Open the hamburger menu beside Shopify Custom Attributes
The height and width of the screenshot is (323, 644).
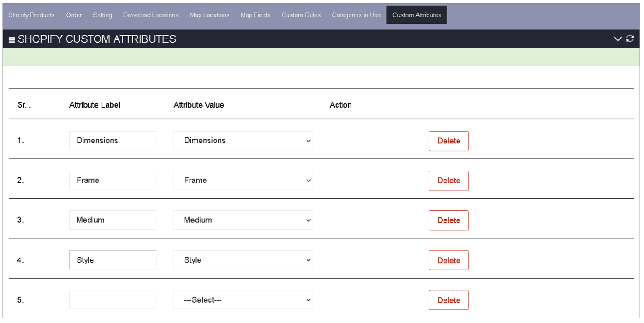point(12,40)
